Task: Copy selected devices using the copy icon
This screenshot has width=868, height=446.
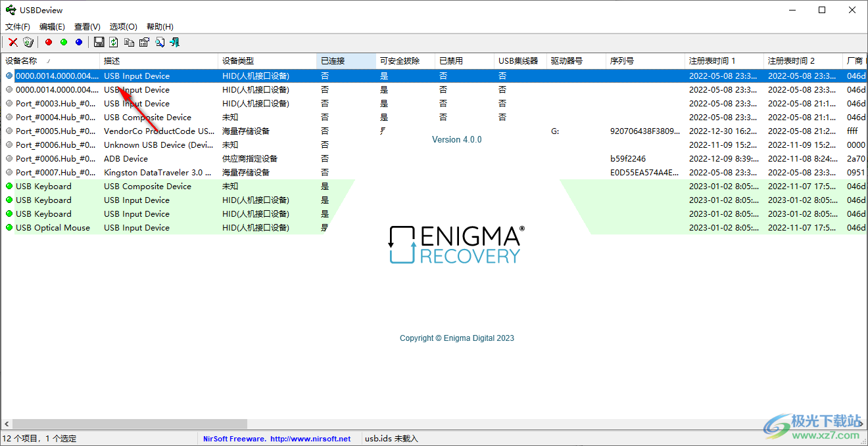Action: tap(129, 42)
